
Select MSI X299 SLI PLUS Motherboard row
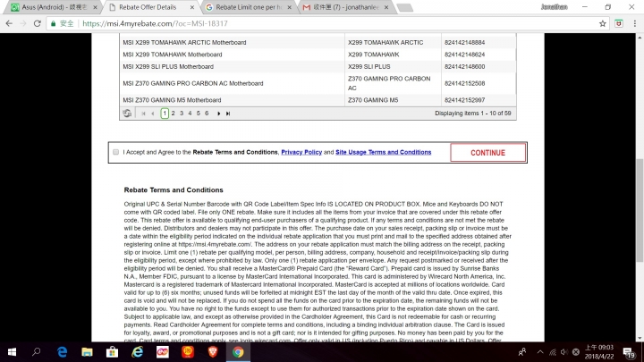(x=318, y=66)
